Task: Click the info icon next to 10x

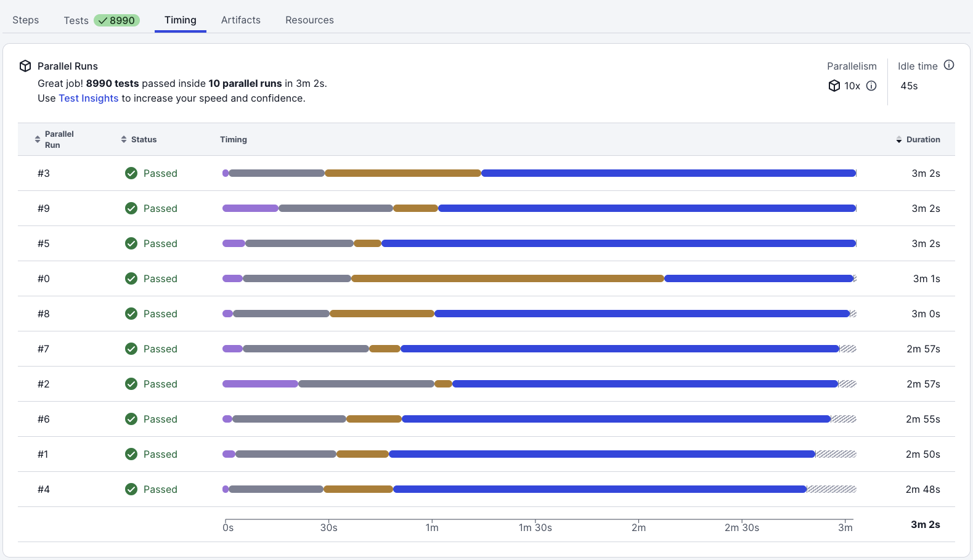Action: pyautogui.click(x=871, y=86)
